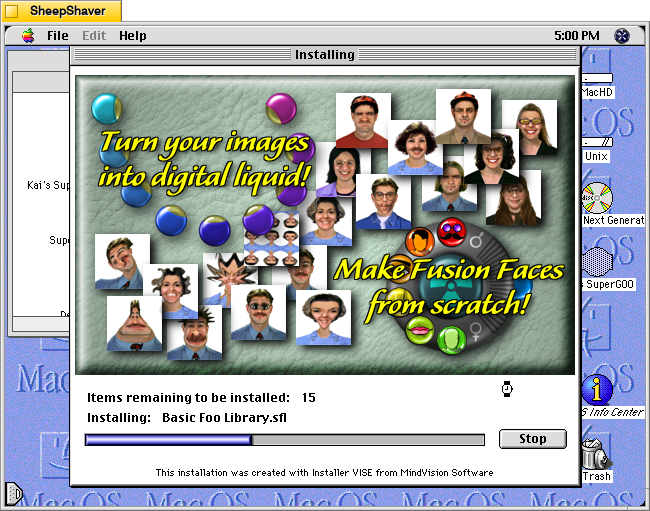Click 'Items remaining to be installed:' label
The image size is (650, 511).
click(x=188, y=397)
